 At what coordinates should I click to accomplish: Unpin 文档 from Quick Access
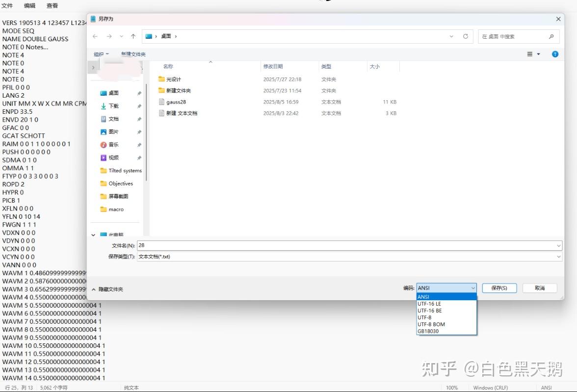click(139, 118)
